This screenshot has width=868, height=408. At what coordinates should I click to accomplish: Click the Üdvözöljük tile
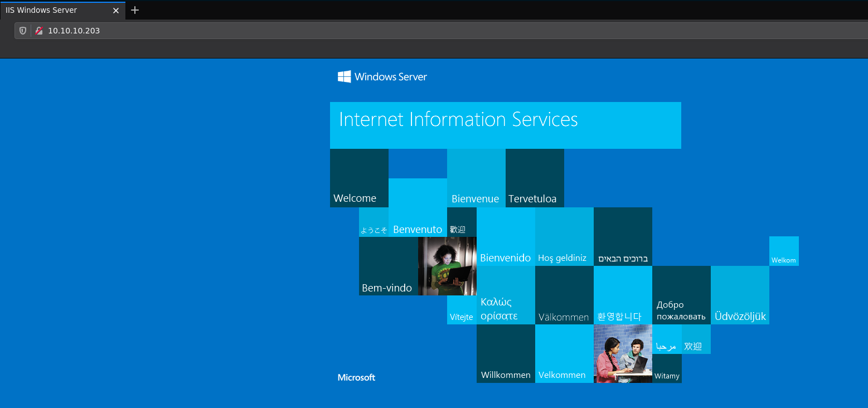(x=740, y=295)
